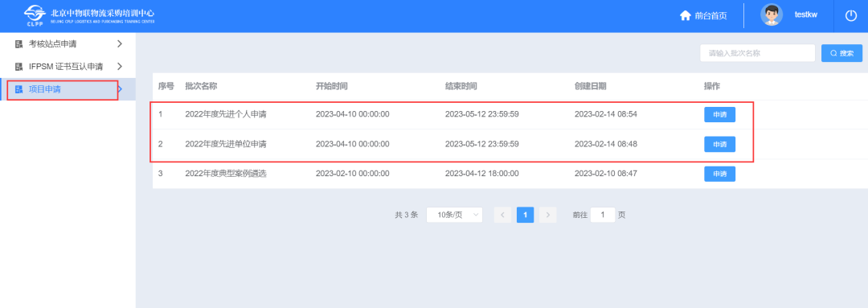Click the 2022年度先进个人申请 batch name
The height and width of the screenshot is (308, 868).
(x=226, y=115)
